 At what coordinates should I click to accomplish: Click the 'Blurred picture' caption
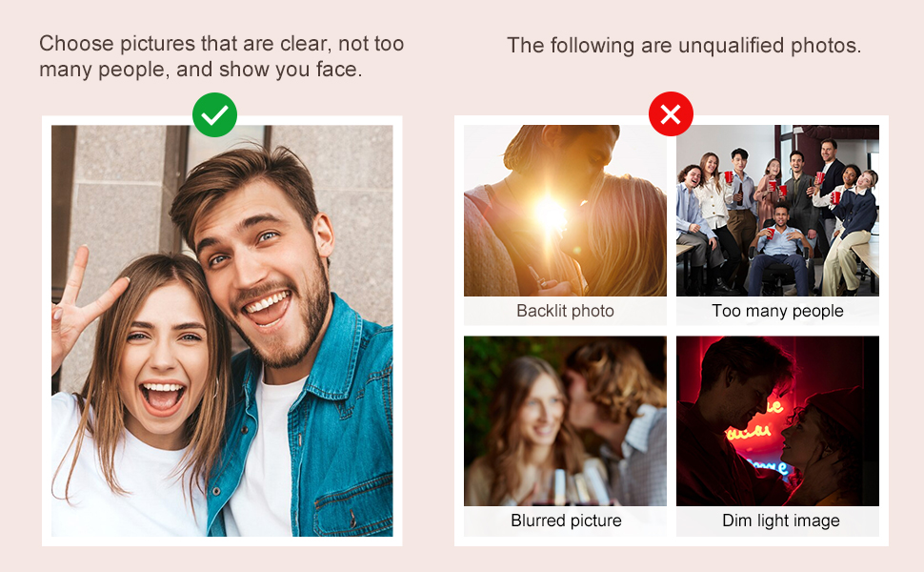tap(566, 521)
